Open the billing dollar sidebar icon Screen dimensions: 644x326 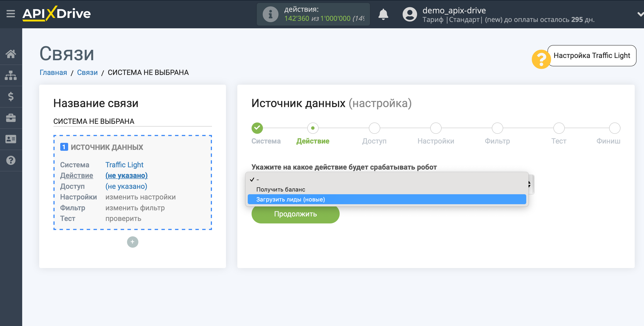(11, 96)
